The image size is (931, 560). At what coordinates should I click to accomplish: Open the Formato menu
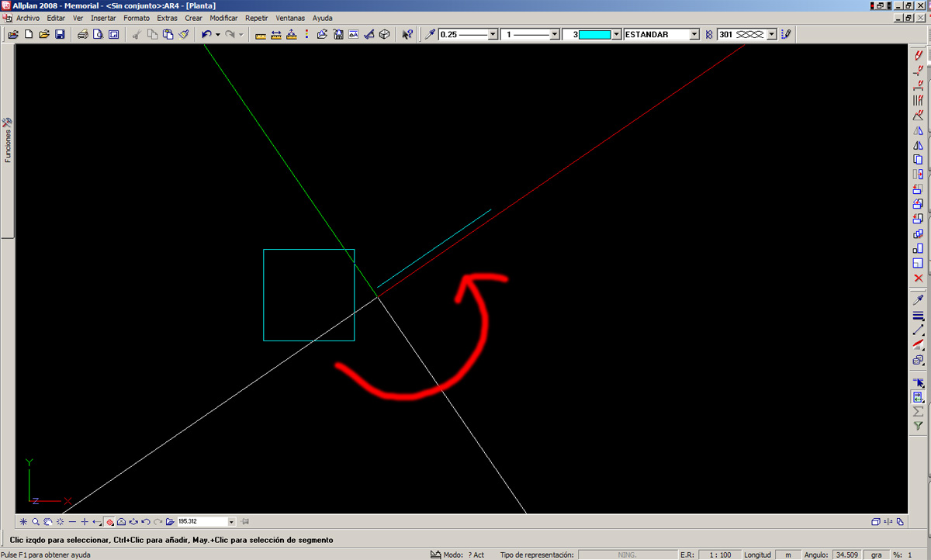(137, 18)
